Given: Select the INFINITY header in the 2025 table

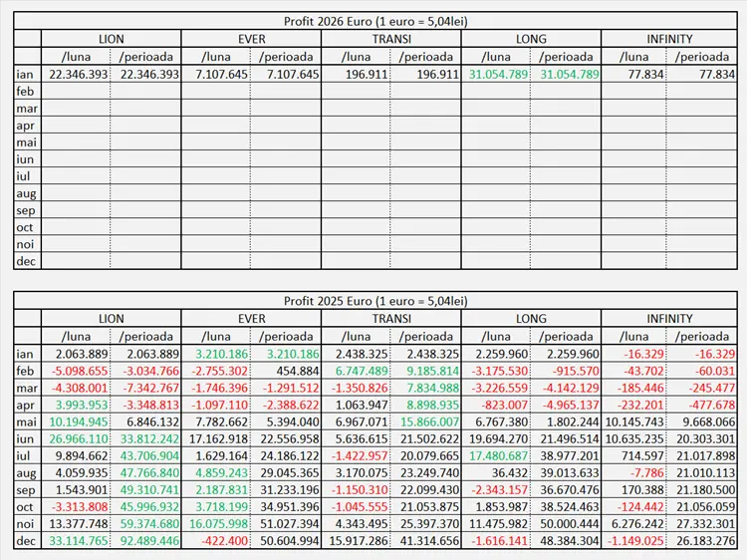Looking at the screenshot, I should tap(668, 319).
